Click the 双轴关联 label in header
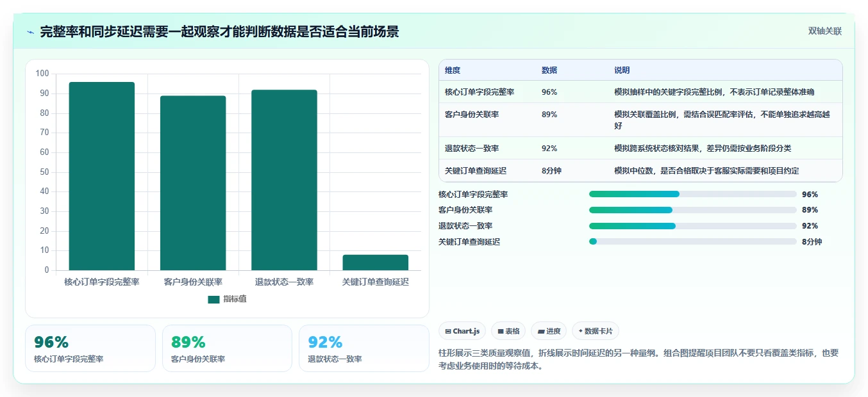 click(824, 31)
